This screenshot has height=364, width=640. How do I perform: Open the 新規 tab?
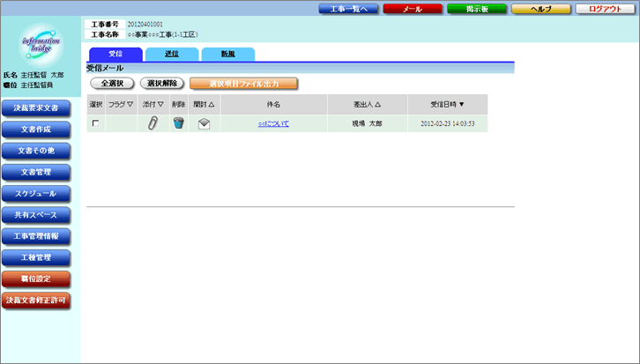pyautogui.click(x=227, y=54)
